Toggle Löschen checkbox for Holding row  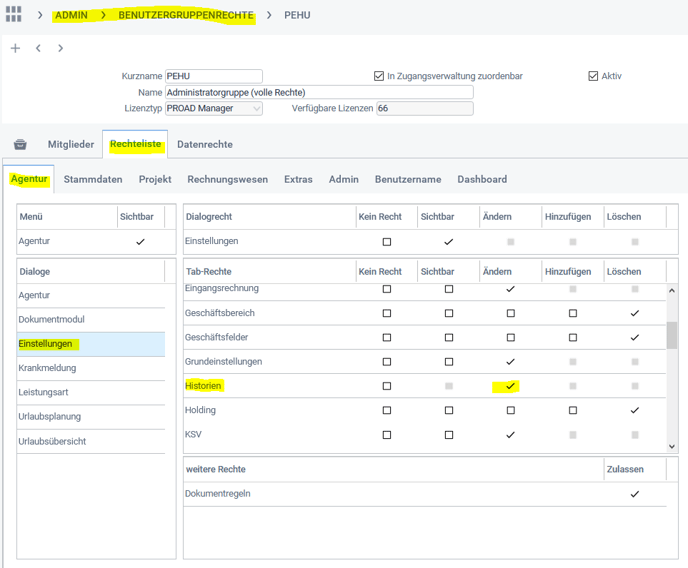[x=635, y=410]
